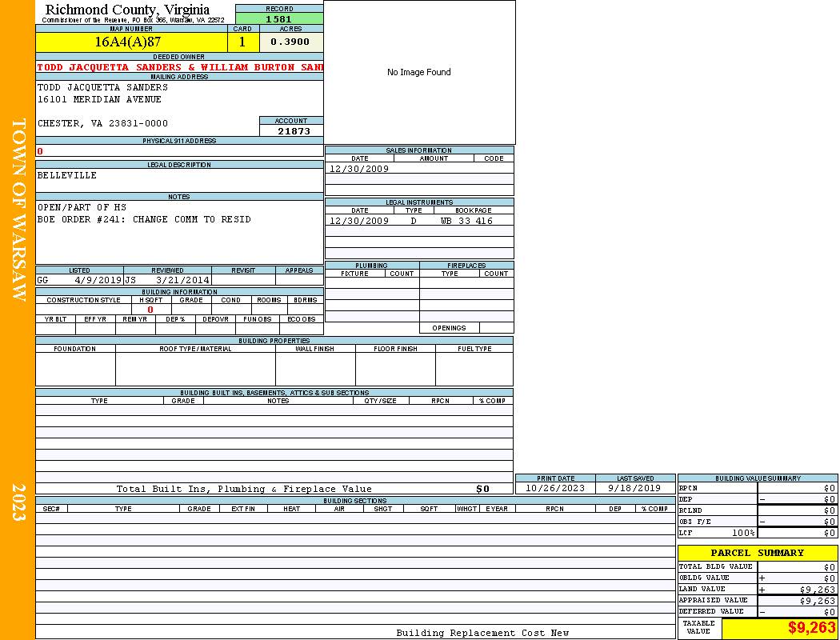The width and height of the screenshot is (840, 640).
Task: Click the No Image Found placeholder
Action: (x=419, y=73)
